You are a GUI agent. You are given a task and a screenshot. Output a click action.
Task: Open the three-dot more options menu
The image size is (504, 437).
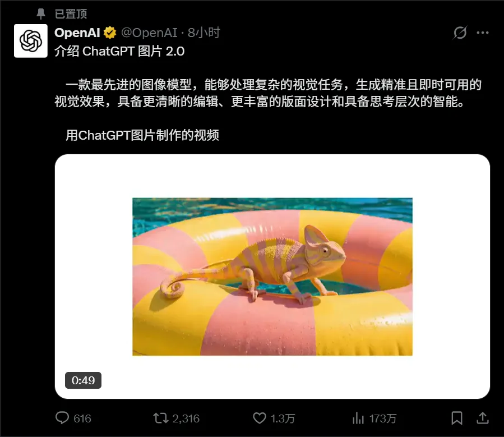pos(483,33)
